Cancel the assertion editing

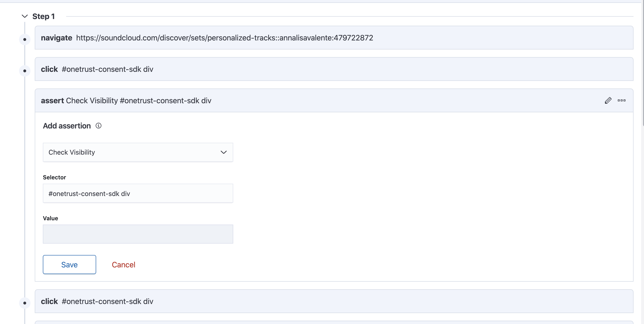tap(124, 264)
